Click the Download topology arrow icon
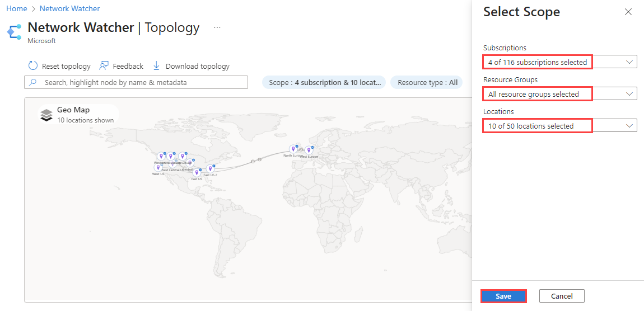 (156, 65)
